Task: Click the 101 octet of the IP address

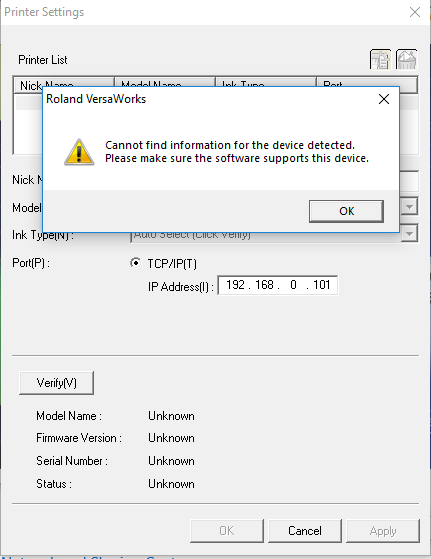Action: click(x=322, y=285)
